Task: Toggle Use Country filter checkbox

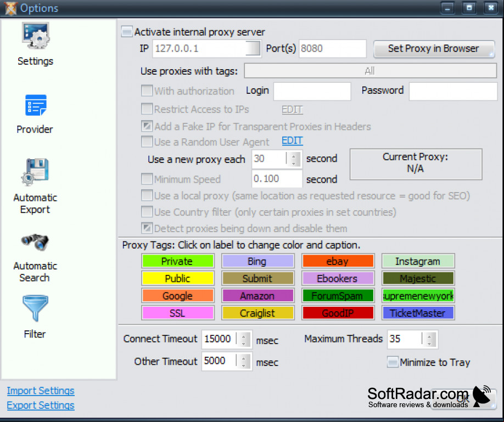Action: (147, 212)
